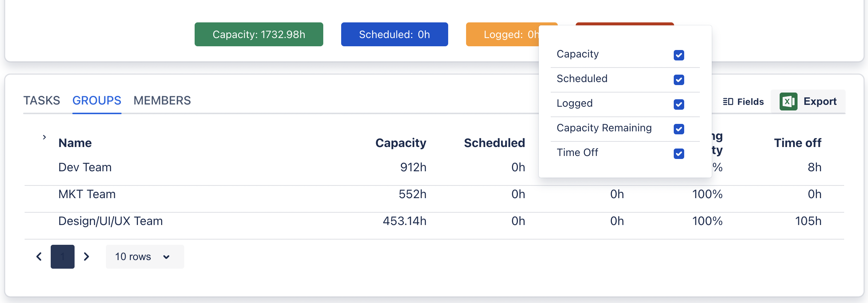This screenshot has height=303, width=868.
Task: Click the Export button label
Action: (x=820, y=101)
